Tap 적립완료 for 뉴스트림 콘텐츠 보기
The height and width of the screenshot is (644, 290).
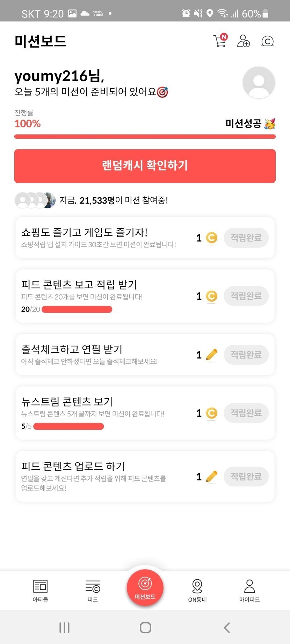click(246, 413)
